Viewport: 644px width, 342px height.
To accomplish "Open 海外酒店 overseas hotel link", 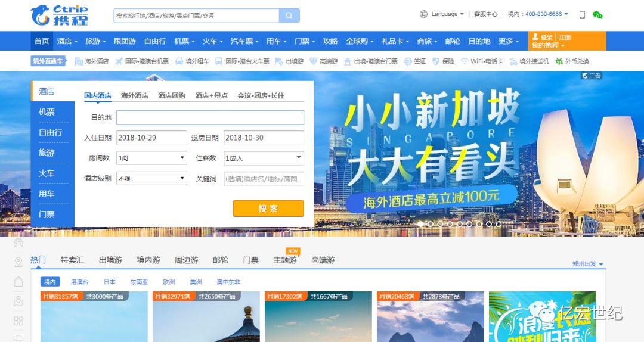I will point(92,61).
